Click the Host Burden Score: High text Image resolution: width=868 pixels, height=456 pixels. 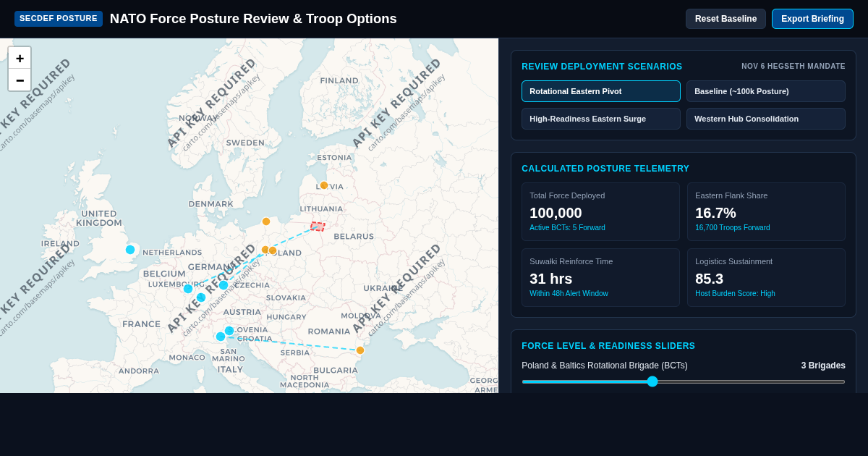[735, 293]
